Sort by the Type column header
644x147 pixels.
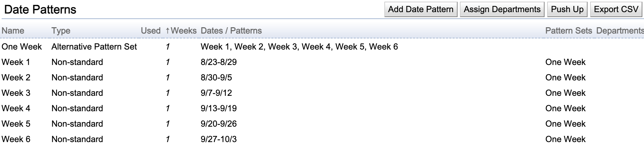click(61, 31)
